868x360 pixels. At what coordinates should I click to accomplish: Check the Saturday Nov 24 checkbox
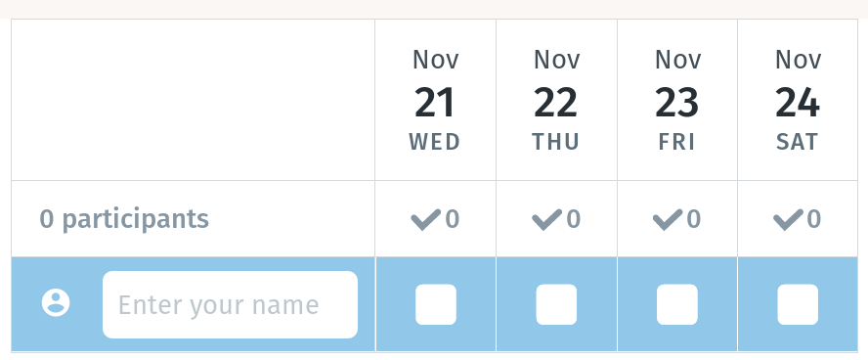tap(798, 304)
